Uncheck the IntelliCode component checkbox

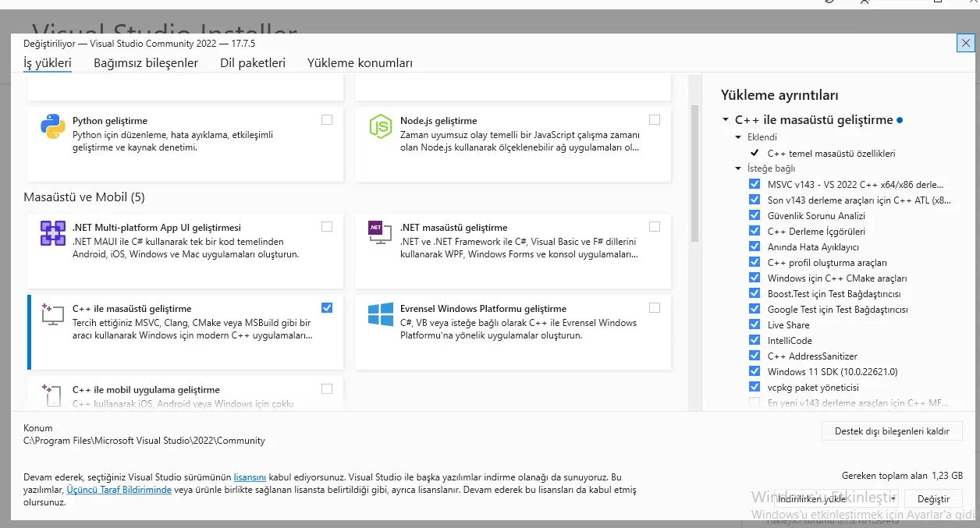coord(755,341)
